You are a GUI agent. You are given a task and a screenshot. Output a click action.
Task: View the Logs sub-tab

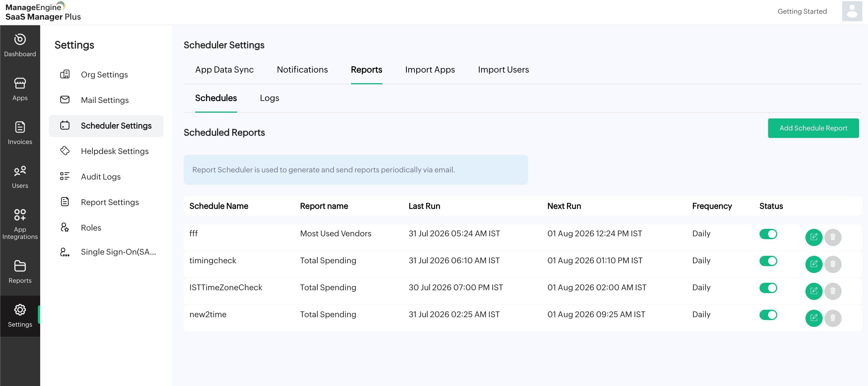pos(270,98)
